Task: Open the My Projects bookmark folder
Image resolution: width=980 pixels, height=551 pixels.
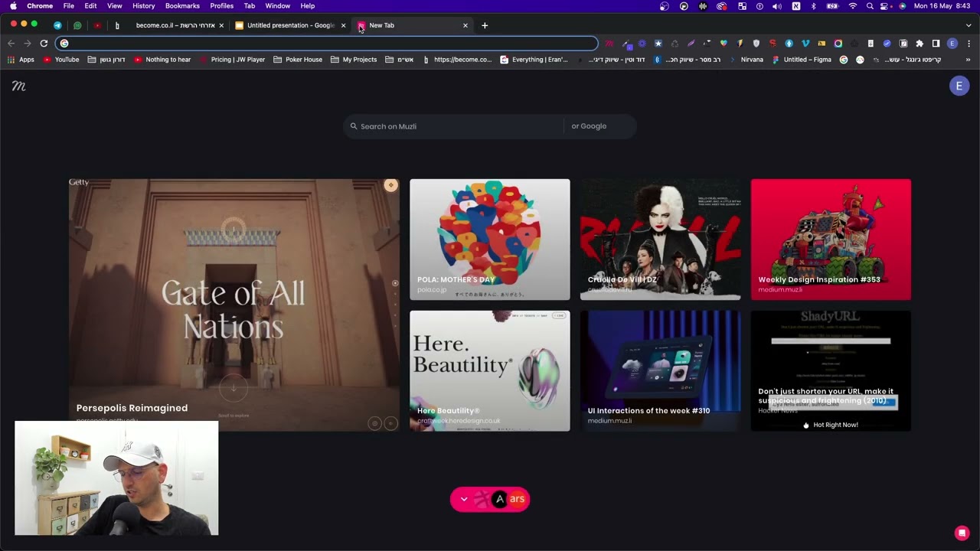Action: tap(354, 60)
